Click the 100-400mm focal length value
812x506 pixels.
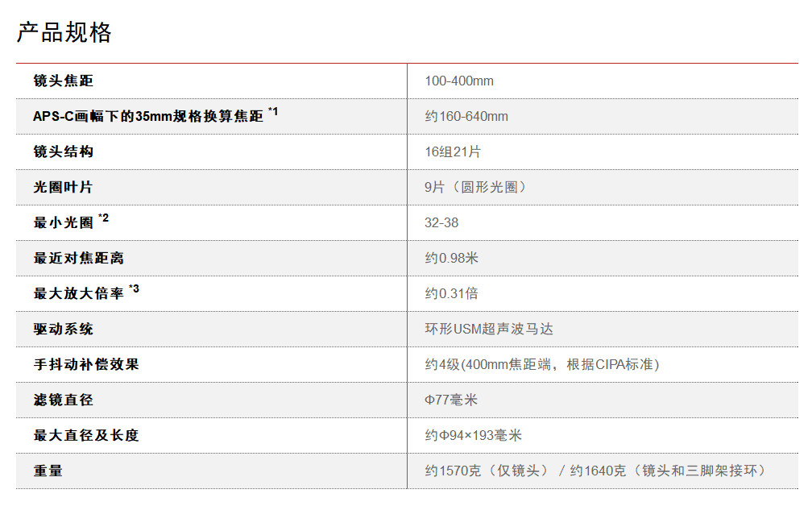pos(459,81)
